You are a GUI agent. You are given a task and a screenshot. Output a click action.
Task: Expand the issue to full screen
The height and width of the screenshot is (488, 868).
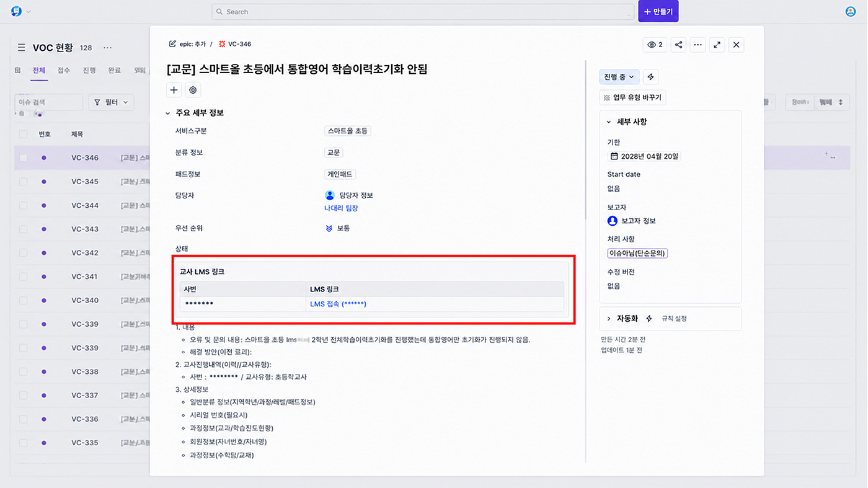pyautogui.click(x=717, y=45)
